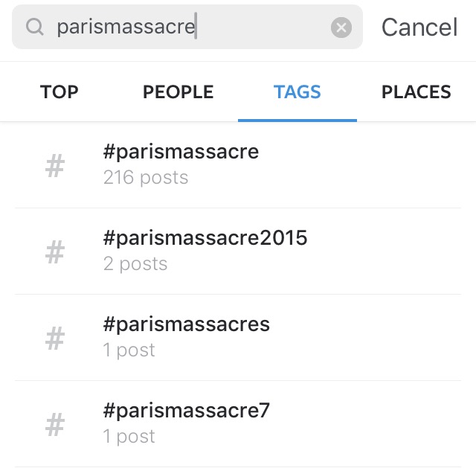Click the hash icon beside #parismassacre
This screenshot has height=468, width=476.
54,166
